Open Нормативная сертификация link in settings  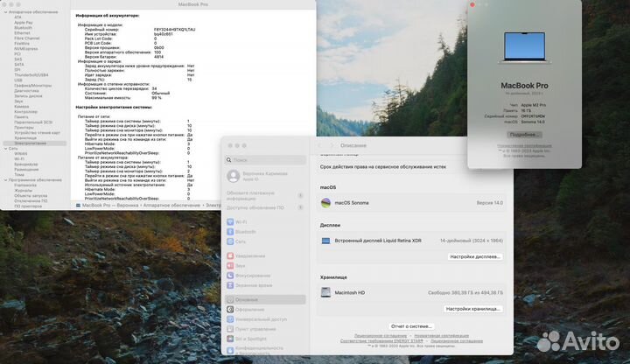tap(442, 335)
